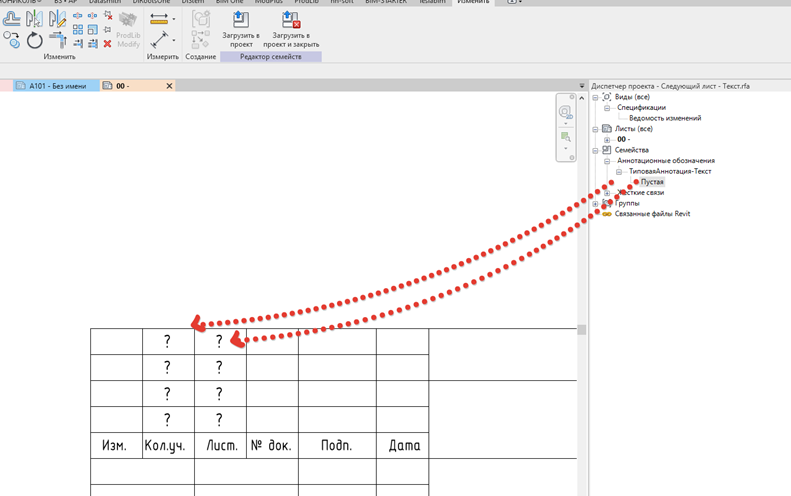Viewport: 791px width, 496px height.
Task: Click the Дата header cell
Action: [x=403, y=446]
